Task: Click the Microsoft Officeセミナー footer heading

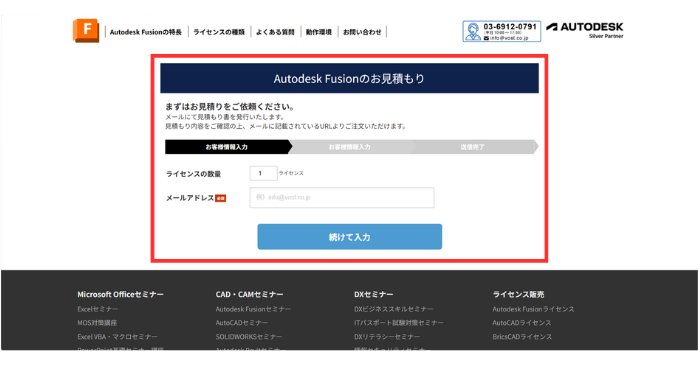Action: [121, 294]
